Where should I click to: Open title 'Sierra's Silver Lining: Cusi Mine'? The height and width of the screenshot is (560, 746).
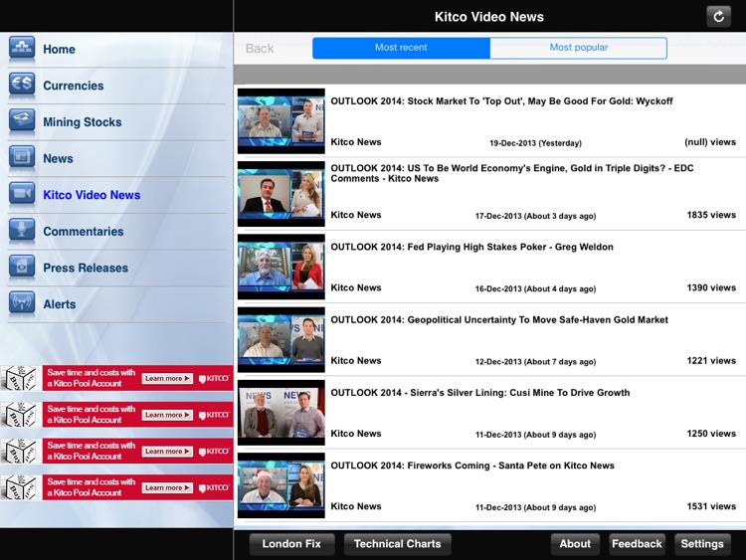[x=480, y=393]
